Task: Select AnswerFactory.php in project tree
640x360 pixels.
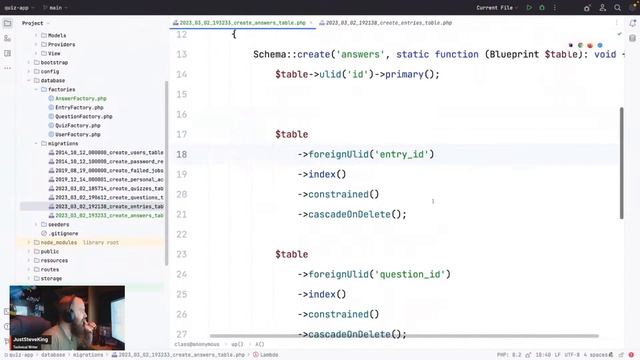Action: (78, 98)
